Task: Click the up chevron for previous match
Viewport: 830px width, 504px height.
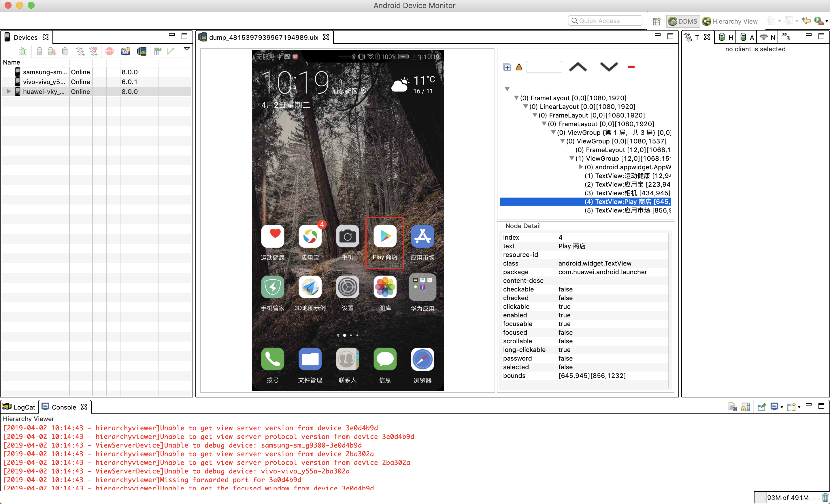Action: coord(578,67)
